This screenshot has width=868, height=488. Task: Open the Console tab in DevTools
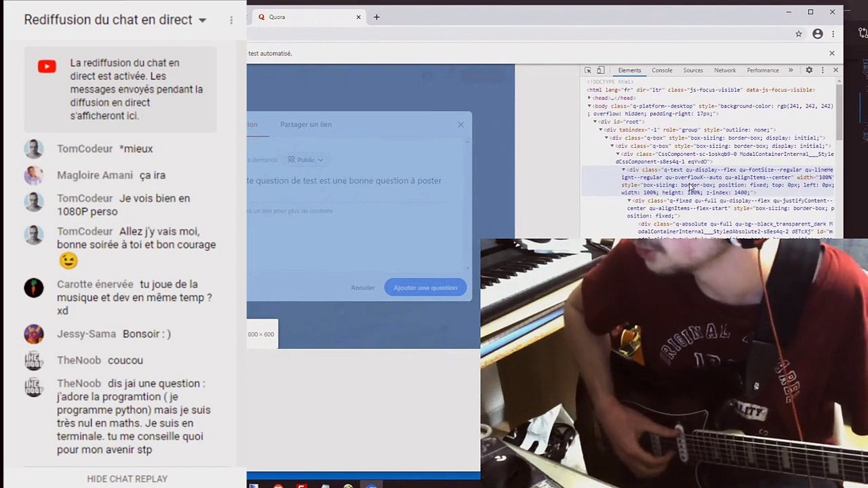point(662,70)
